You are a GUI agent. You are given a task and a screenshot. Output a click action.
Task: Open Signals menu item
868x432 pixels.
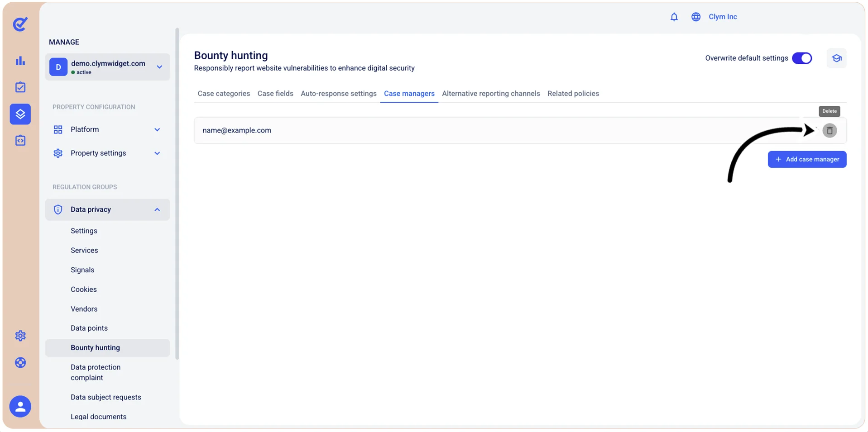(x=82, y=270)
